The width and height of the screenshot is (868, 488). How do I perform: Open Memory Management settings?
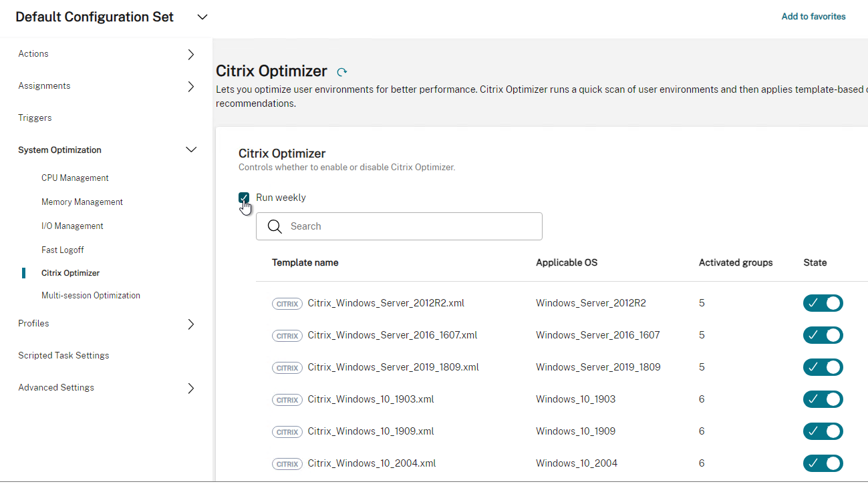(82, 202)
